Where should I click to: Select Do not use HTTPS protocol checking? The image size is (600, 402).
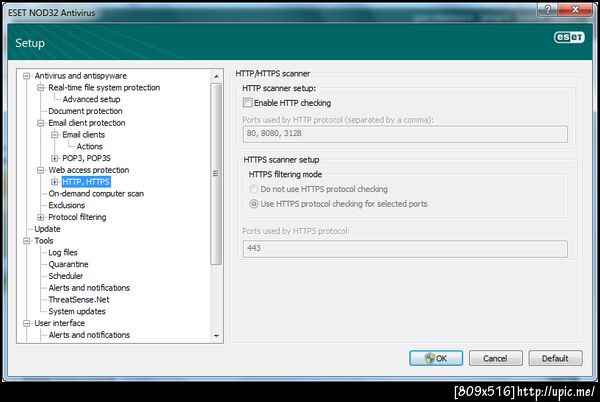253,189
